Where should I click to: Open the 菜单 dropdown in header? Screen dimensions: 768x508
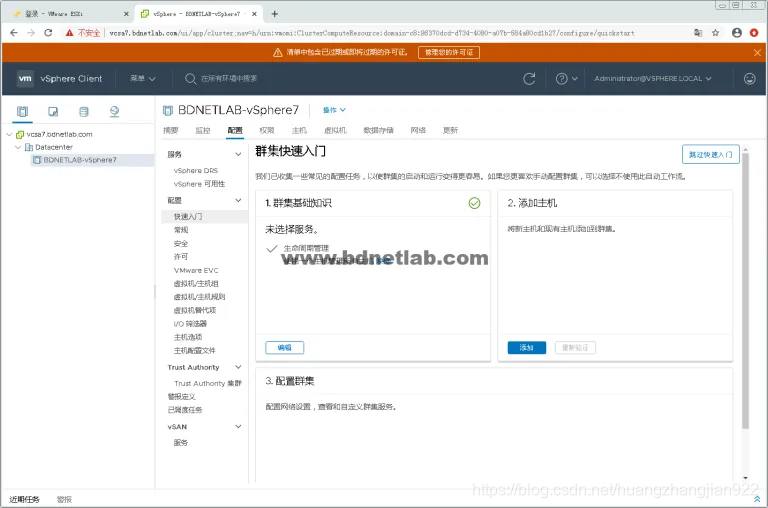[x=143, y=78]
